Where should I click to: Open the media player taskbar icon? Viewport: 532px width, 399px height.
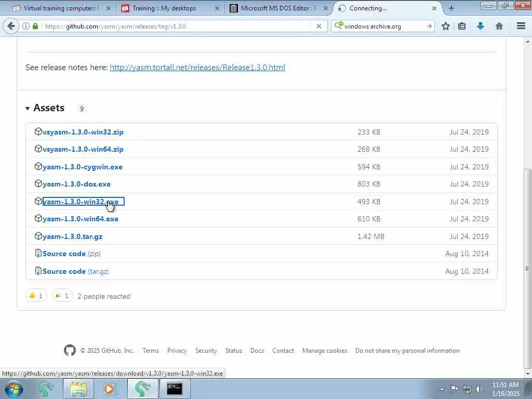(110, 389)
